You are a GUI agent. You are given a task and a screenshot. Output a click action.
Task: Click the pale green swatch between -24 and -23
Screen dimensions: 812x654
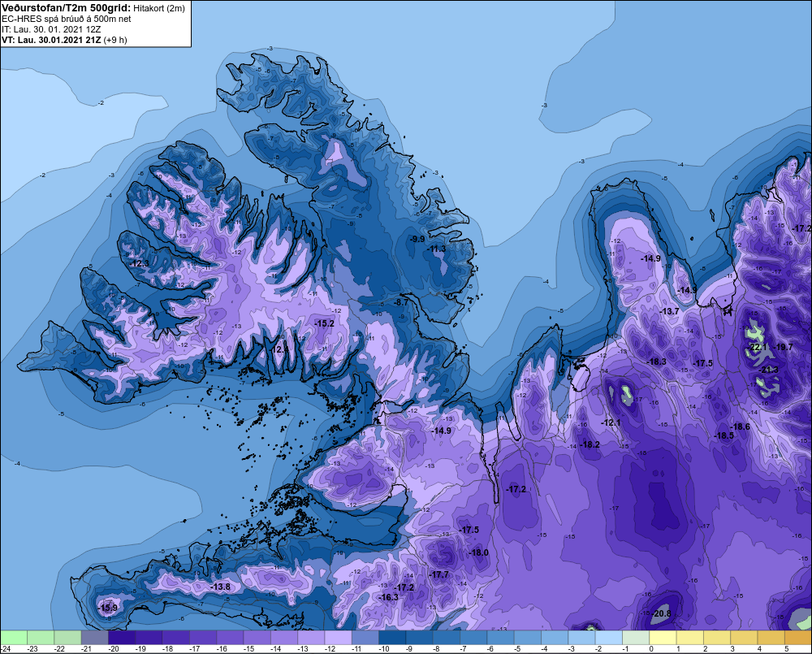[14, 638]
